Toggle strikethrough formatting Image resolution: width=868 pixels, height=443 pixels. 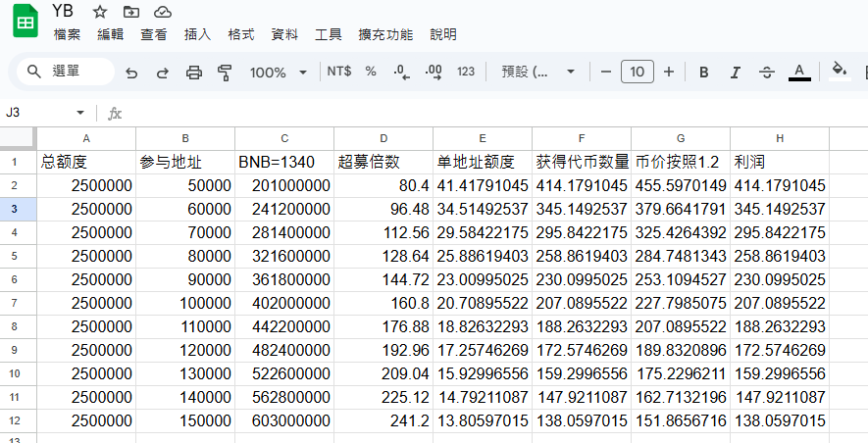point(767,72)
